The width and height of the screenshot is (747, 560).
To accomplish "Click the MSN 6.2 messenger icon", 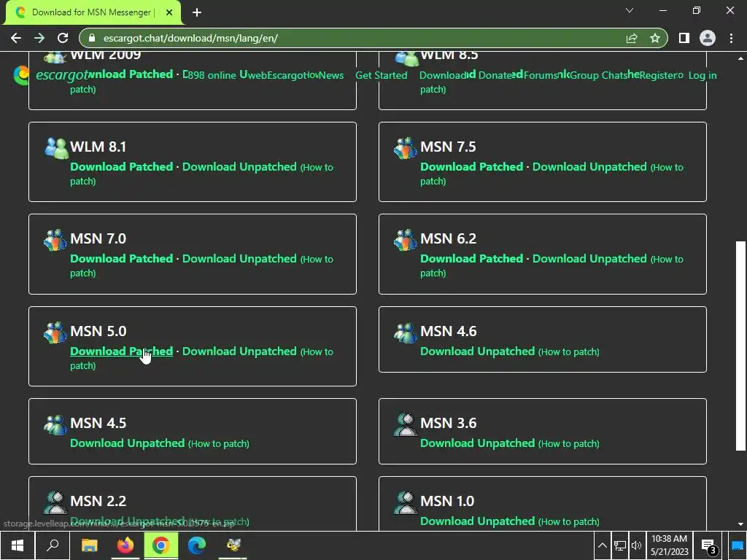I will point(406,240).
